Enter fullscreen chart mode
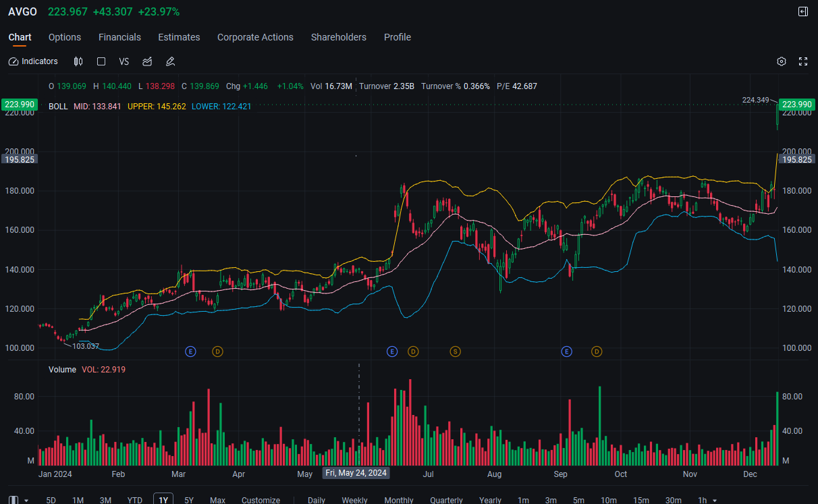The image size is (818, 504). 803,61
